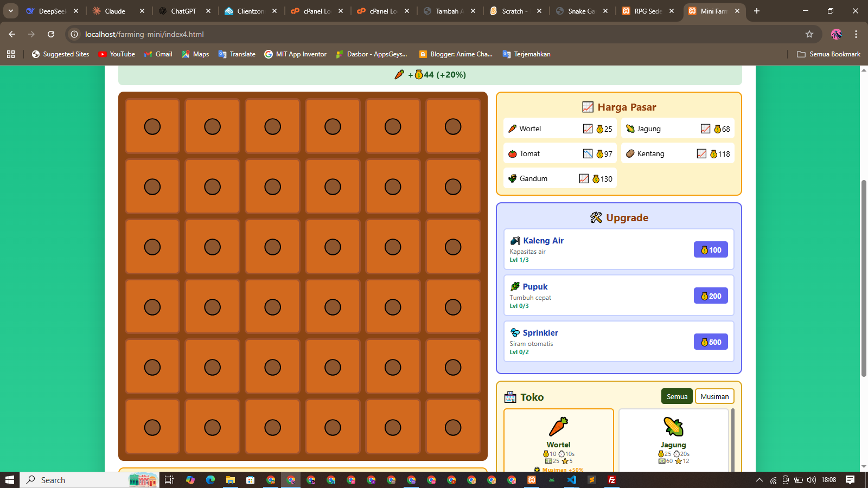Switch to the Claude browser tab
Viewport: 868px width, 488px height.
point(115,11)
